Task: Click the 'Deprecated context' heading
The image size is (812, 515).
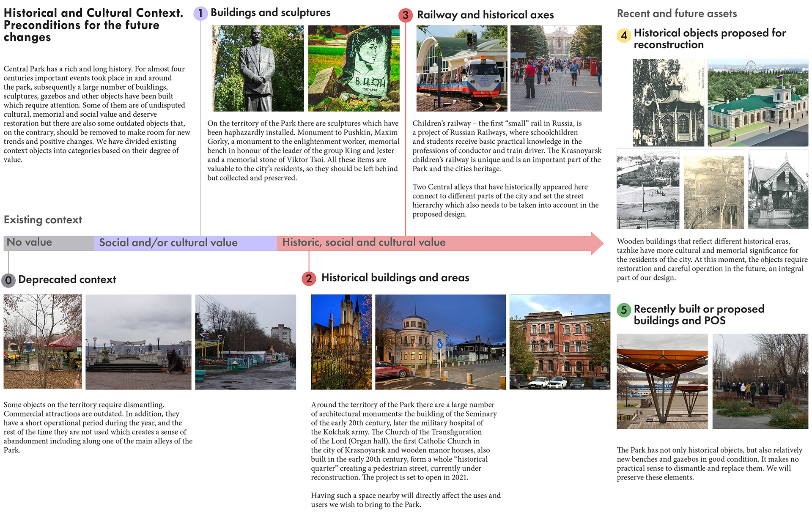Action: (x=67, y=279)
